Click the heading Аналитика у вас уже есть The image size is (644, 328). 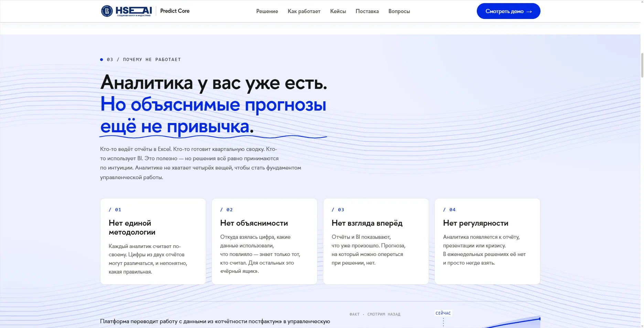(214, 83)
